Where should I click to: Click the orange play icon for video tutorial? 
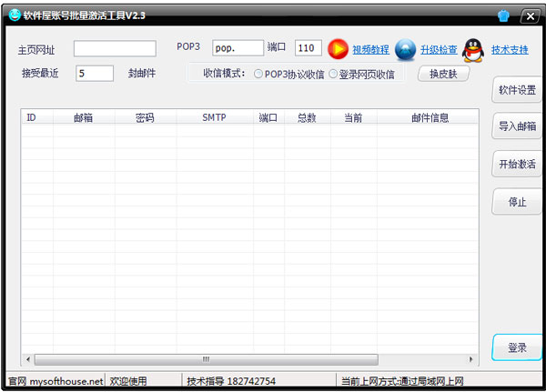(x=339, y=49)
